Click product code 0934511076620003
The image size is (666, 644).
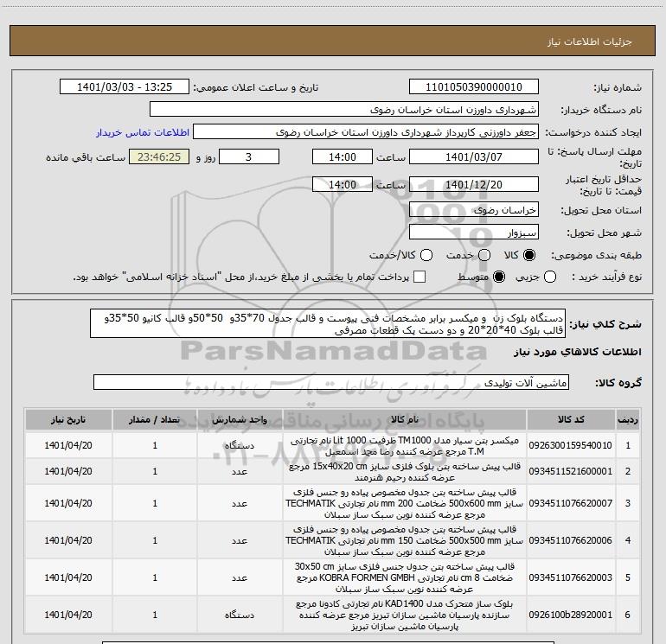pyautogui.click(x=571, y=577)
